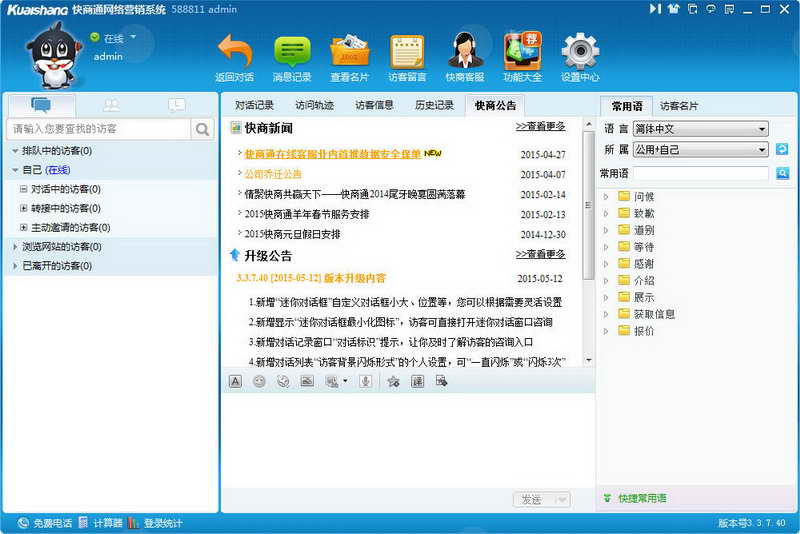Click the speech bubble icon in title bar
800x534 pixels.
pos(711,9)
